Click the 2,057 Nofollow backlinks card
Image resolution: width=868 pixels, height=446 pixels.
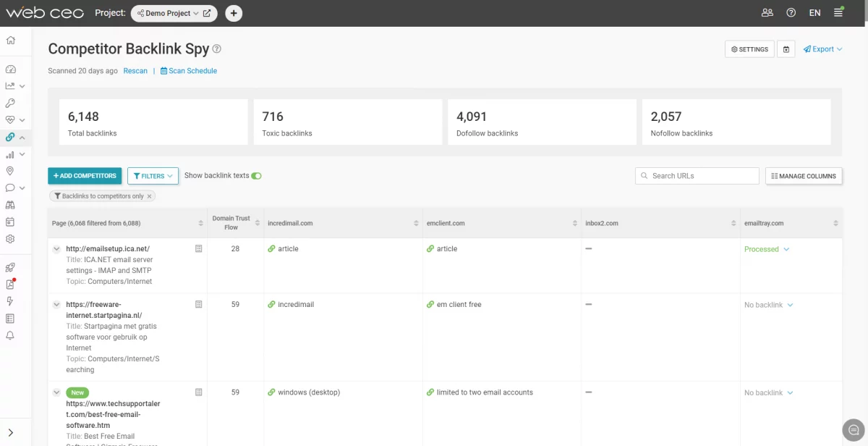(x=736, y=123)
